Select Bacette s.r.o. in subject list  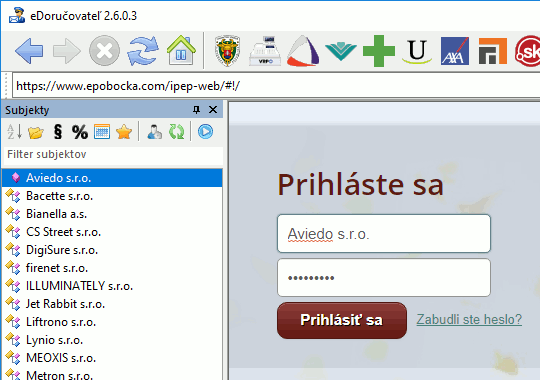112,196
